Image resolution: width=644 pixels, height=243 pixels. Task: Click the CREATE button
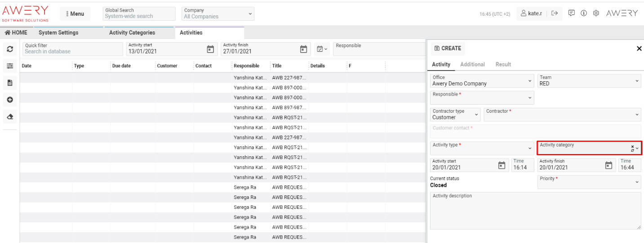point(448,48)
